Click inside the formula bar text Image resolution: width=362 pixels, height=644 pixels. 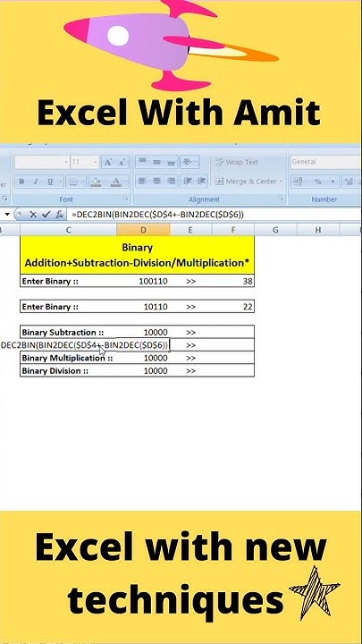click(157, 215)
